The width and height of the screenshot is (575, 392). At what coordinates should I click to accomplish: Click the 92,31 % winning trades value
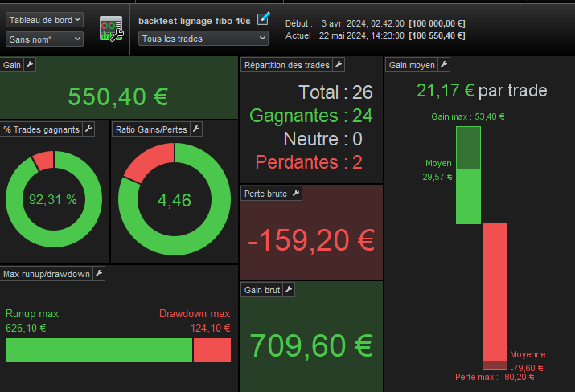(53, 199)
